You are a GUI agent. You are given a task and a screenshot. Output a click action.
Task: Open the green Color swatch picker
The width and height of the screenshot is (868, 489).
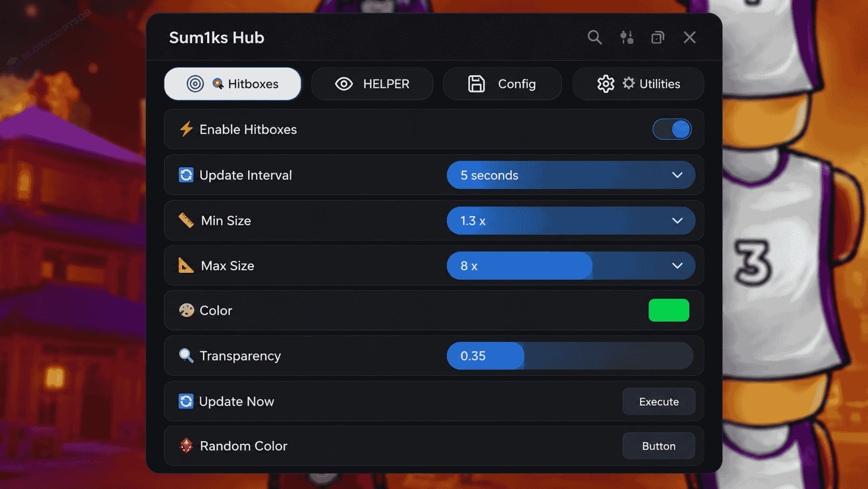point(669,310)
